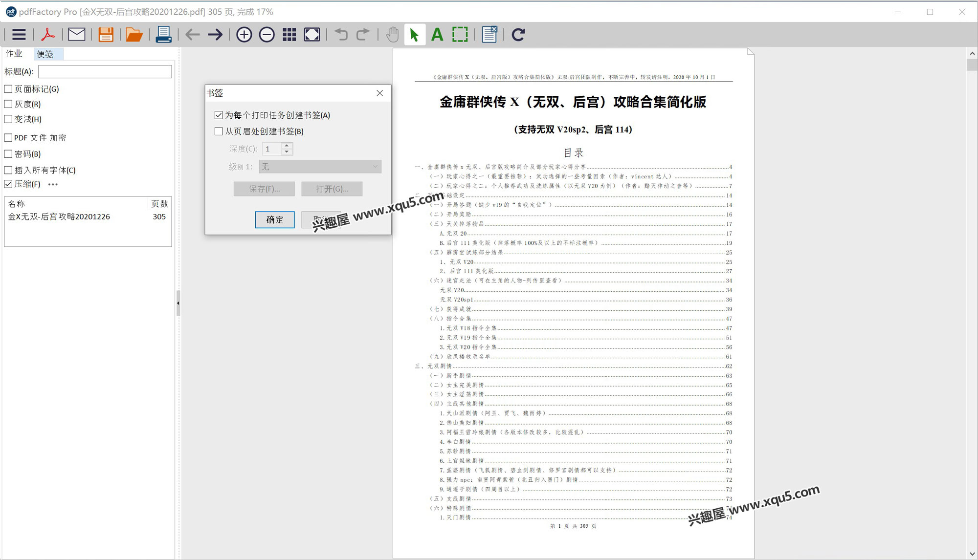Image resolution: width=978 pixels, height=560 pixels.
Task: Open the 级别 1 dropdown
Action: pyautogui.click(x=320, y=167)
